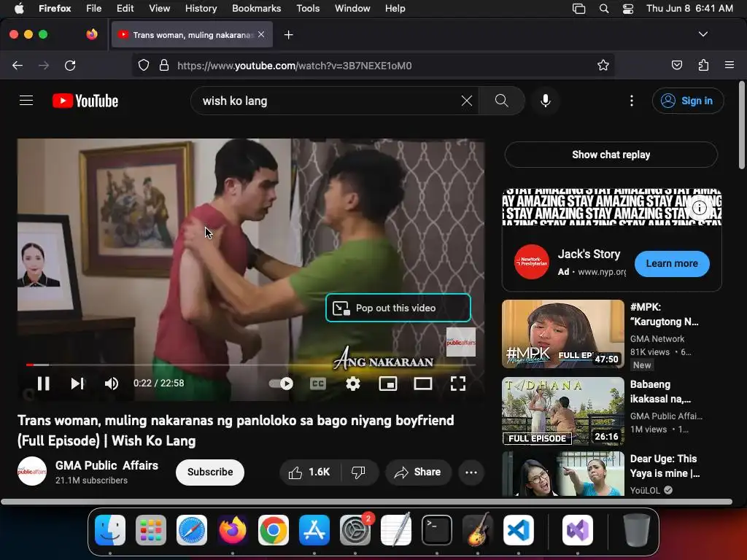
Task: Subscribe to GMA Public Affairs
Action: click(209, 472)
